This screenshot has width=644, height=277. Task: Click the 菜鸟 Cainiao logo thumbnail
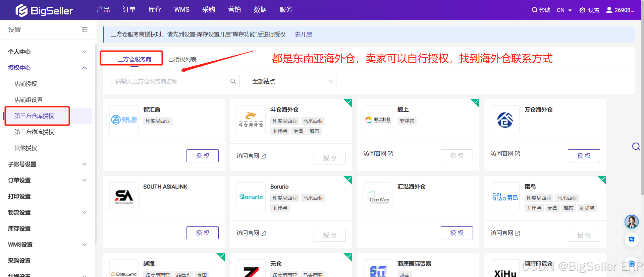505,197
